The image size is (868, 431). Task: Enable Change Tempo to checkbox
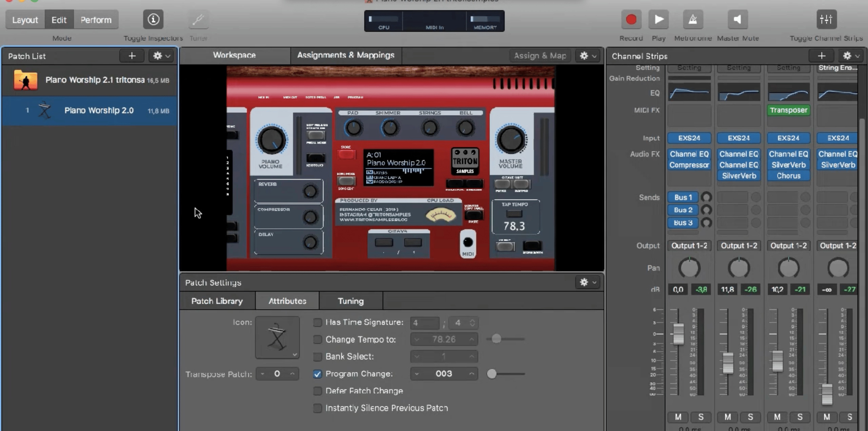317,339
